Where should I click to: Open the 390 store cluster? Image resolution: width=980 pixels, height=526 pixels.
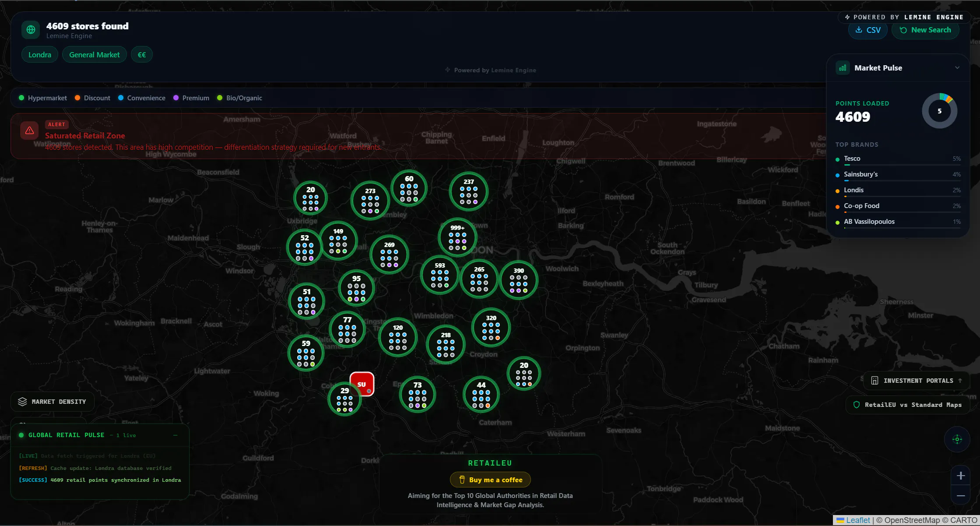[x=519, y=280]
